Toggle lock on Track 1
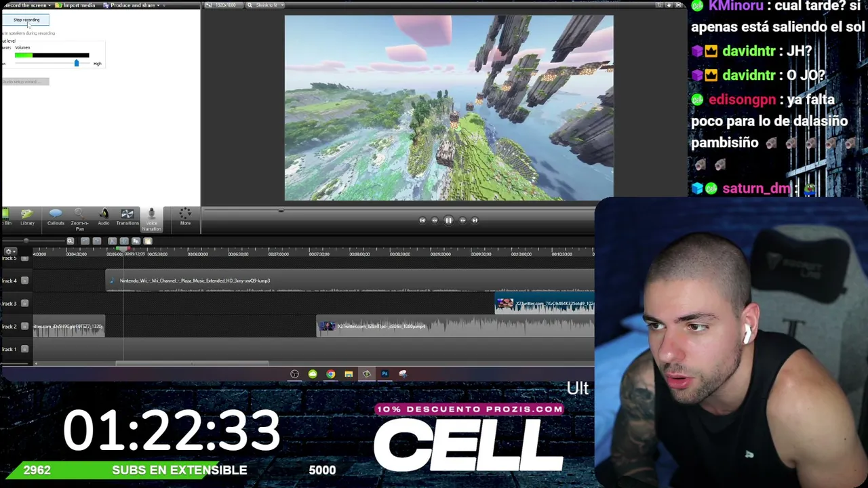This screenshot has height=488, width=868. (25, 349)
